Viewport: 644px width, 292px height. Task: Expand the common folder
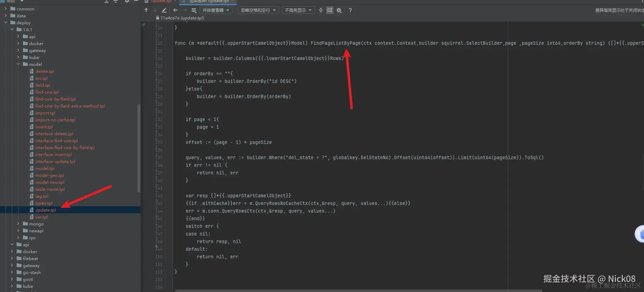(x=6, y=9)
